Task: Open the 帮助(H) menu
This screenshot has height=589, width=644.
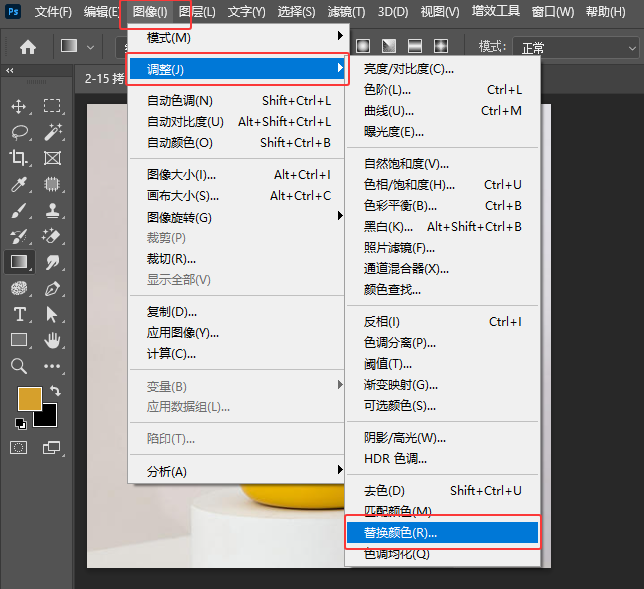Action: click(605, 12)
